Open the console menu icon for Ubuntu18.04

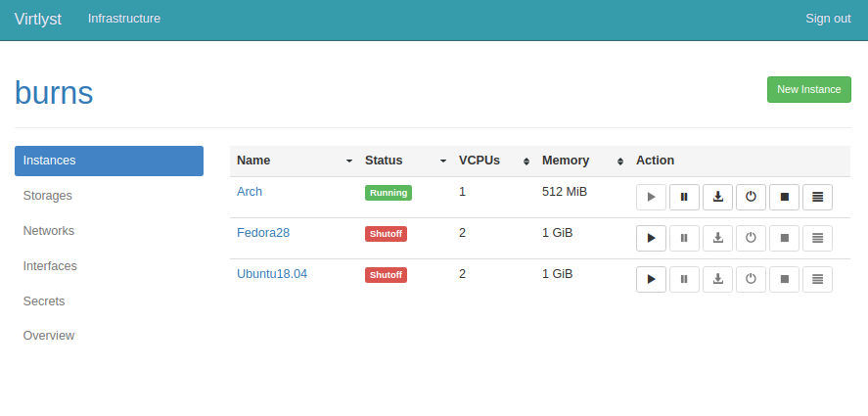click(x=817, y=279)
